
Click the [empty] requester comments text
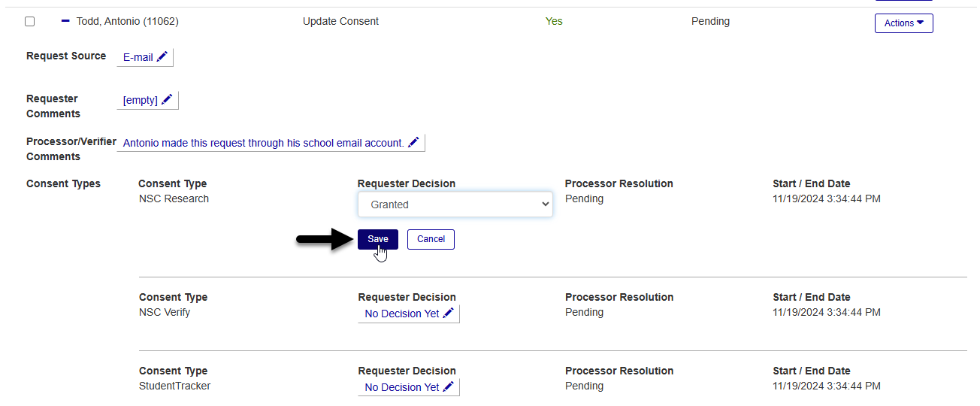[x=141, y=100]
